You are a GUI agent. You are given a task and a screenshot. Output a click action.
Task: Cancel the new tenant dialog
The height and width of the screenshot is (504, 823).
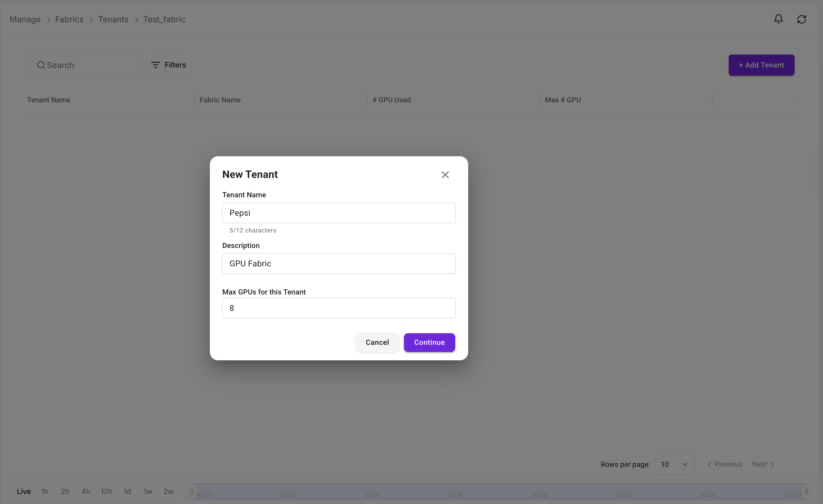pyautogui.click(x=377, y=342)
